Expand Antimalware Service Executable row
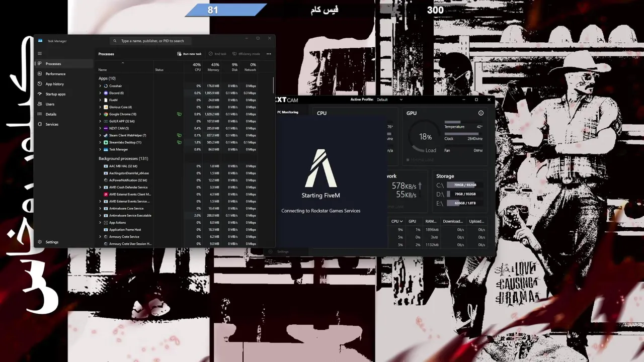The image size is (644, 362). (x=100, y=215)
